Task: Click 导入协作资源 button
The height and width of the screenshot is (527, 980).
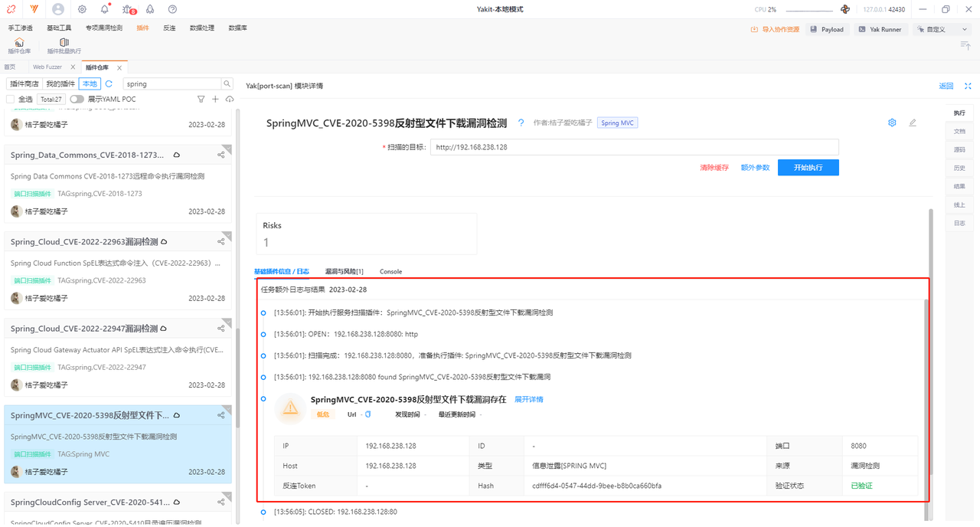Action: (x=775, y=29)
